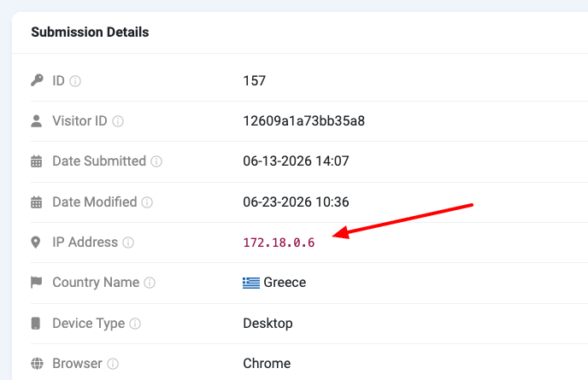
Task: Click the Desktop device type value
Action: [x=268, y=323]
